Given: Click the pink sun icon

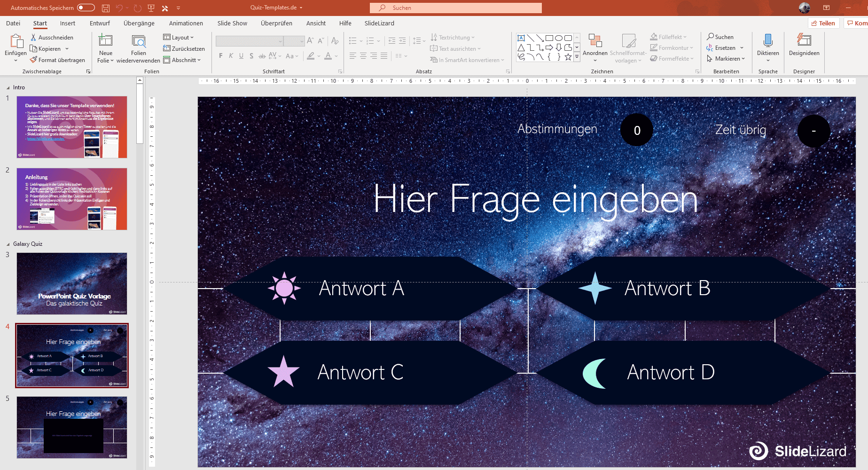Looking at the screenshot, I should click(x=284, y=288).
